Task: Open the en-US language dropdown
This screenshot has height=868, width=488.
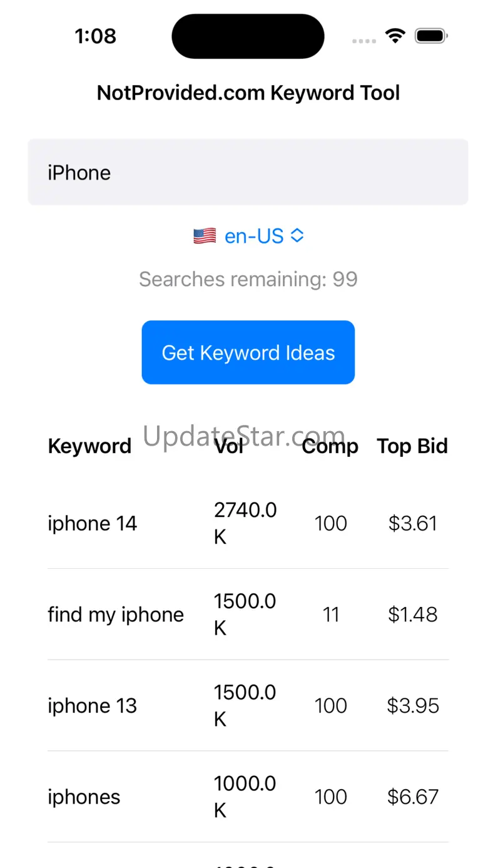Action: (x=254, y=236)
